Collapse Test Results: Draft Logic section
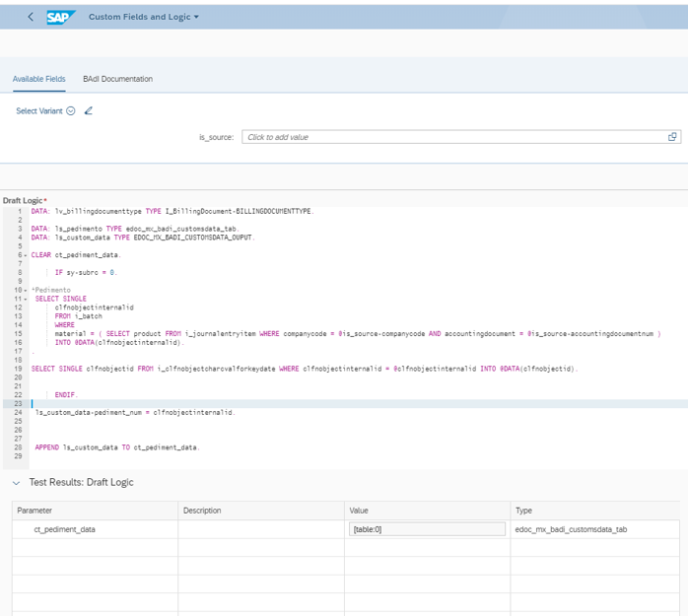688x616 pixels. (x=16, y=483)
